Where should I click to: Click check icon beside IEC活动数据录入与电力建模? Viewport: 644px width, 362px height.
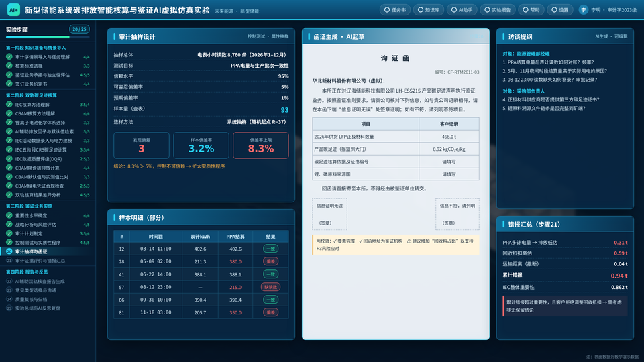(x=9, y=140)
